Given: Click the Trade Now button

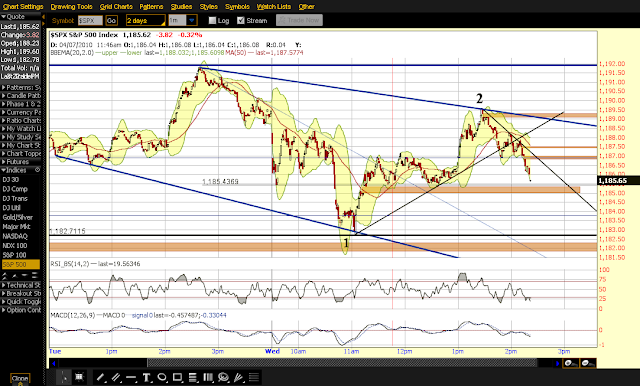Looking at the screenshot, I should 299,20.
